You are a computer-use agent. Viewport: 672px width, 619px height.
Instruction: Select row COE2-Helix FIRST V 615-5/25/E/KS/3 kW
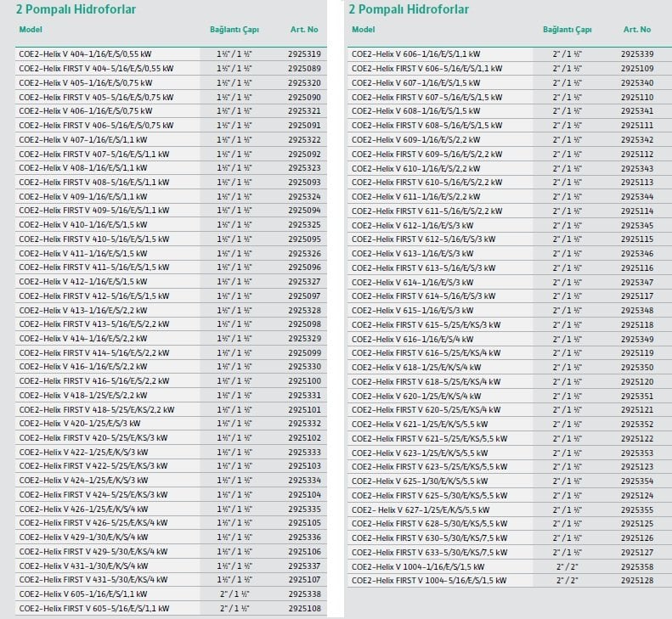[510, 324]
